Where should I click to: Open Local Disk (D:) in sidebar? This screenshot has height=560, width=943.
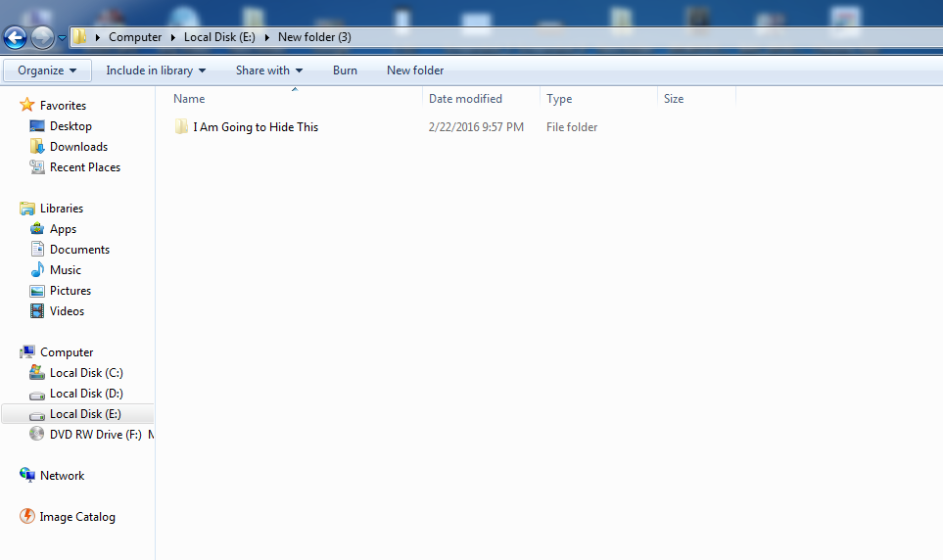86,394
